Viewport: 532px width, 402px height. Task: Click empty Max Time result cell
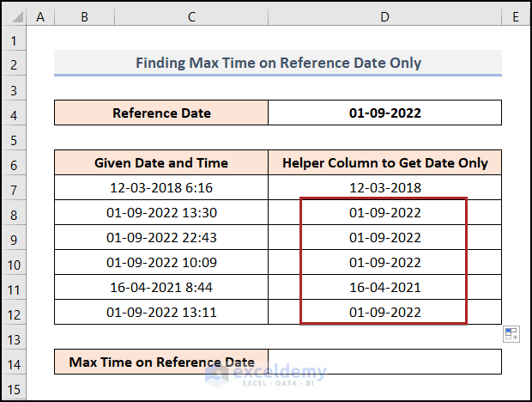pyautogui.click(x=384, y=362)
